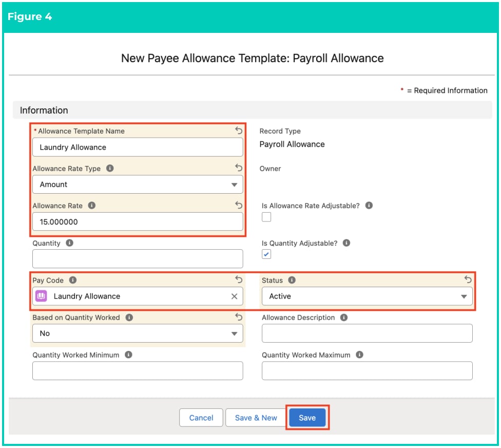Show Is Allowance Rate Adjustable info

click(x=369, y=206)
